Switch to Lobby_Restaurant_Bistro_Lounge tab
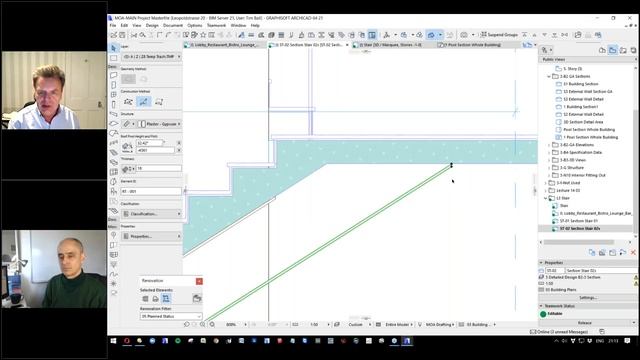Screen dimensions: 640x360 224,45
